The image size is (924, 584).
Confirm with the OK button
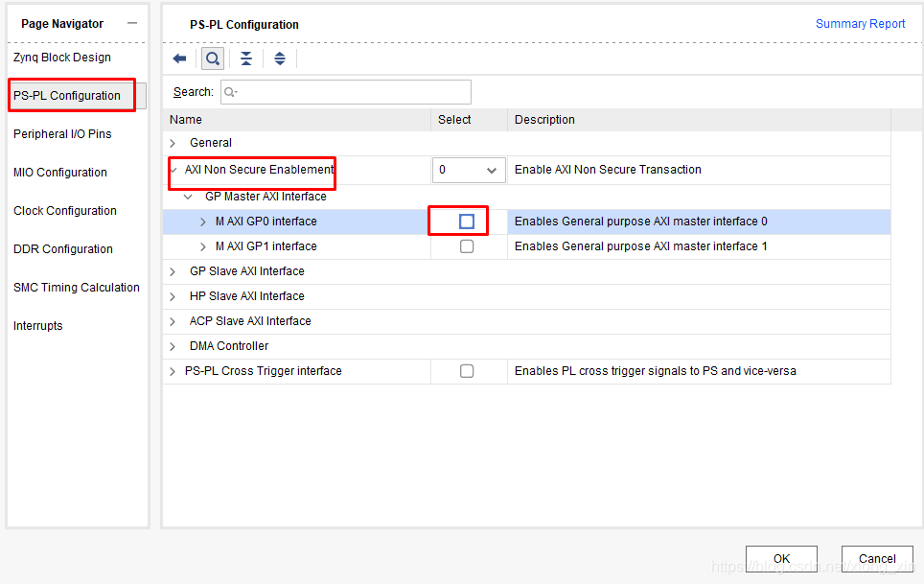coord(781,559)
